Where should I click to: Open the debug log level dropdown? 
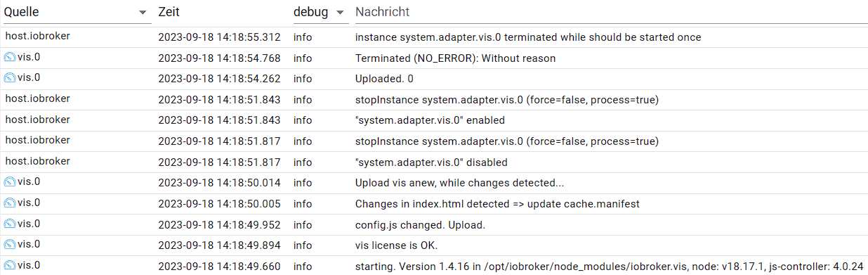[x=321, y=12]
